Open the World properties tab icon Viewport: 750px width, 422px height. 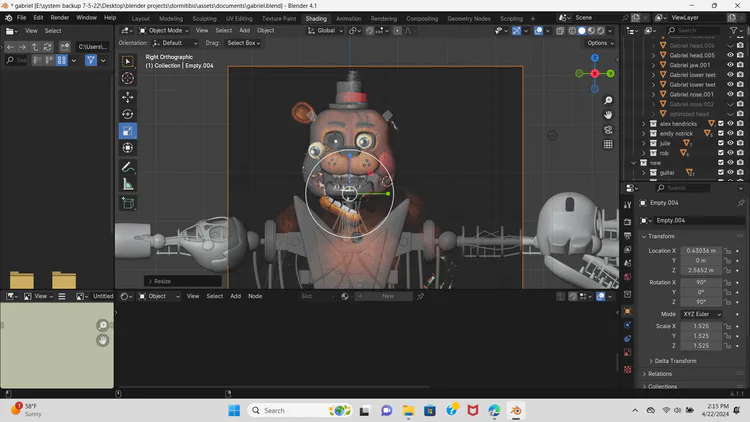pos(628,277)
